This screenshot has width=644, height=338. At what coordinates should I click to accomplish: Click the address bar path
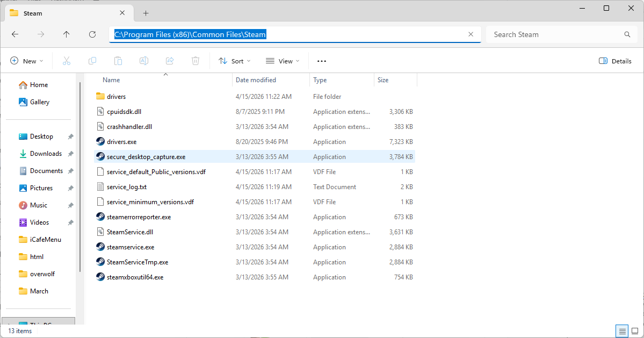pos(190,34)
